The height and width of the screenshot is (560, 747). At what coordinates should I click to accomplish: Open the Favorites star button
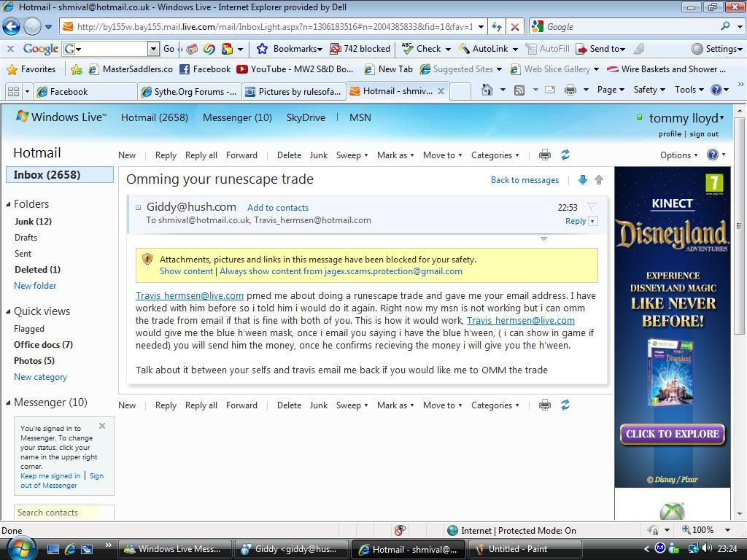31,69
